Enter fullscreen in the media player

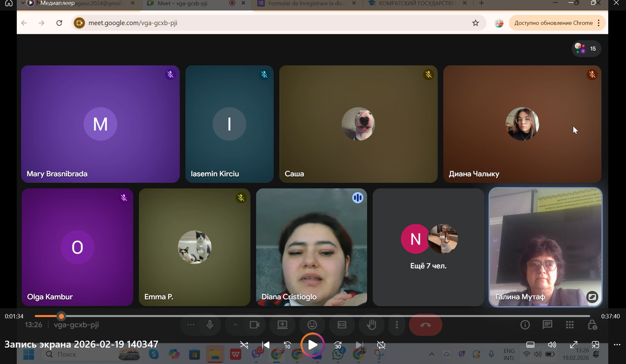coord(573,345)
